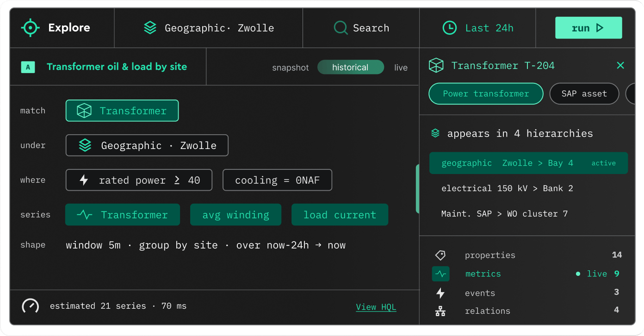Open the under Geographic · Zwolle selector
The image size is (644, 336).
click(147, 145)
